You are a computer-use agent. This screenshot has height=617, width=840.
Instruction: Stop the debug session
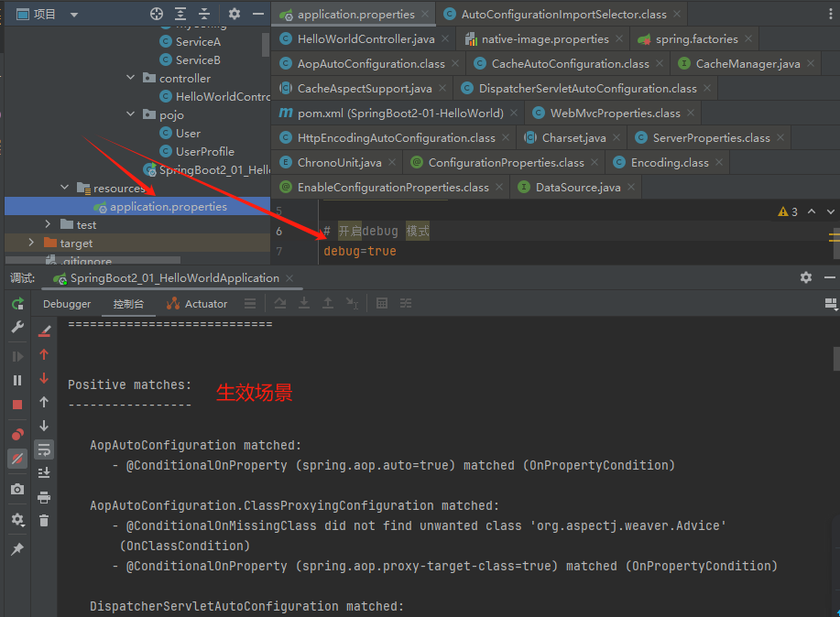(17, 405)
